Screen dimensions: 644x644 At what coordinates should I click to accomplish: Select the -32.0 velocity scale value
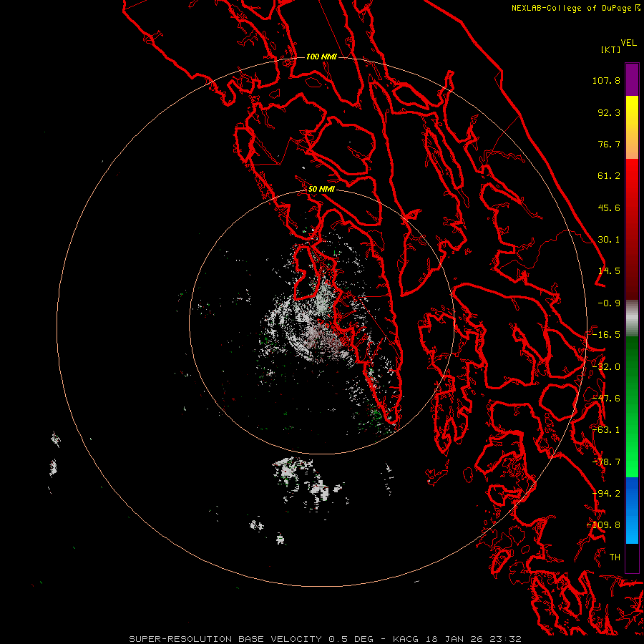click(x=606, y=367)
